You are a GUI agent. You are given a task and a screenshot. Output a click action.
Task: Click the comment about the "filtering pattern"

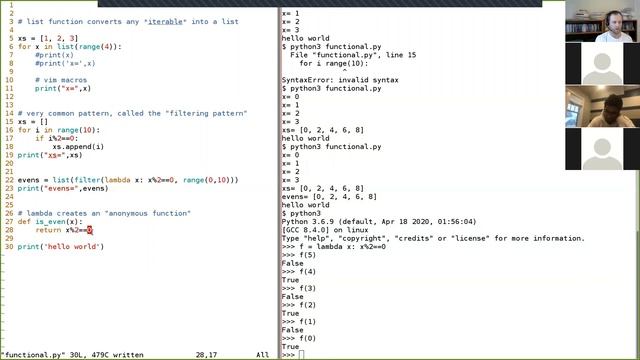[133, 113]
